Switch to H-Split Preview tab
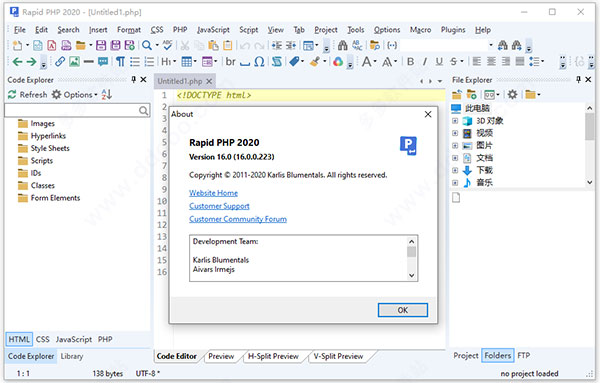600x383 pixels. pyautogui.click(x=273, y=356)
